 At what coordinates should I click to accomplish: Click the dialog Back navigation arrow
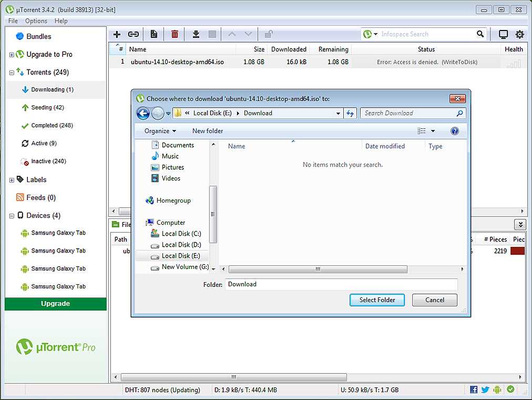coord(143,113)
